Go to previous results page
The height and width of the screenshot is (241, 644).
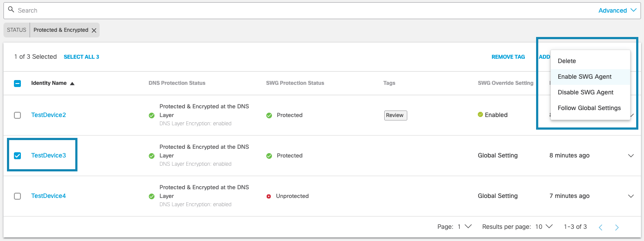coord(600,227)
